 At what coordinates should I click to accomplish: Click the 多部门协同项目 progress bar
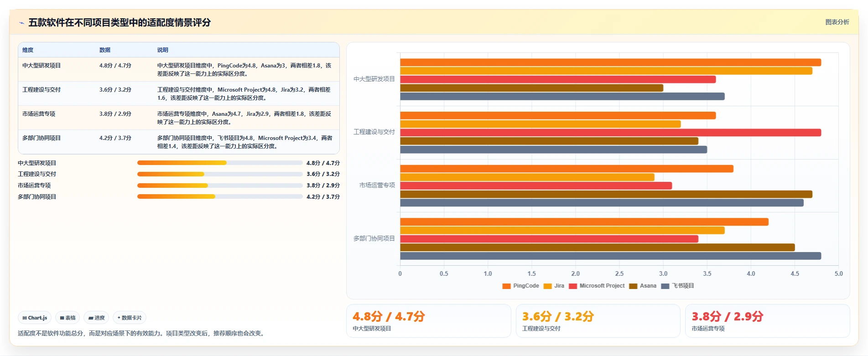coord(220,196)
